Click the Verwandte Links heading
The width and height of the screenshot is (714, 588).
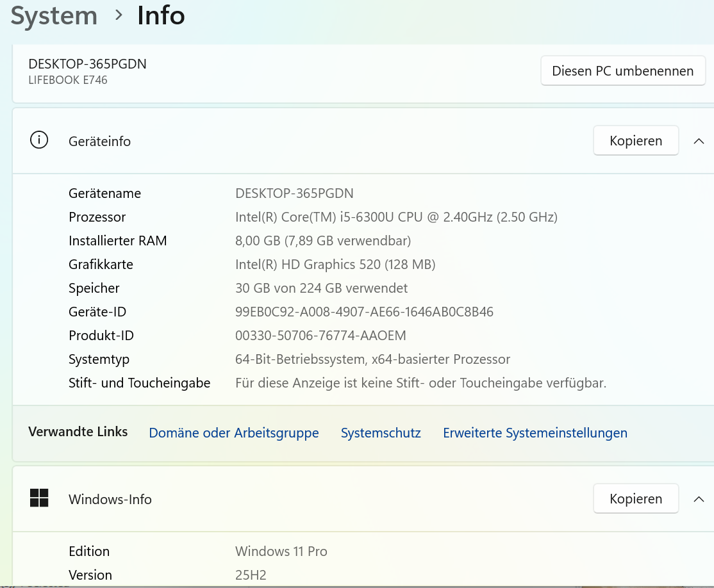78,432
